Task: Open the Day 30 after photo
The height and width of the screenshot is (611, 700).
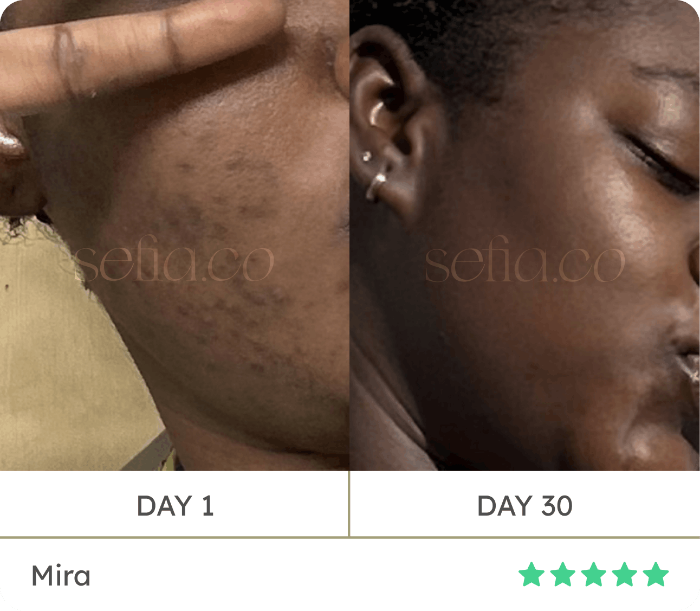Action: tap(524, 235)
